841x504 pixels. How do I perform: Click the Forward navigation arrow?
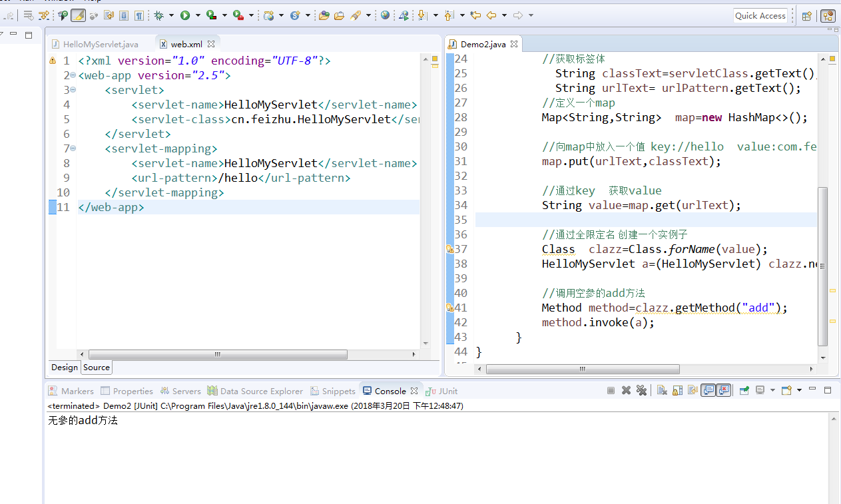[x=518, y=15]
